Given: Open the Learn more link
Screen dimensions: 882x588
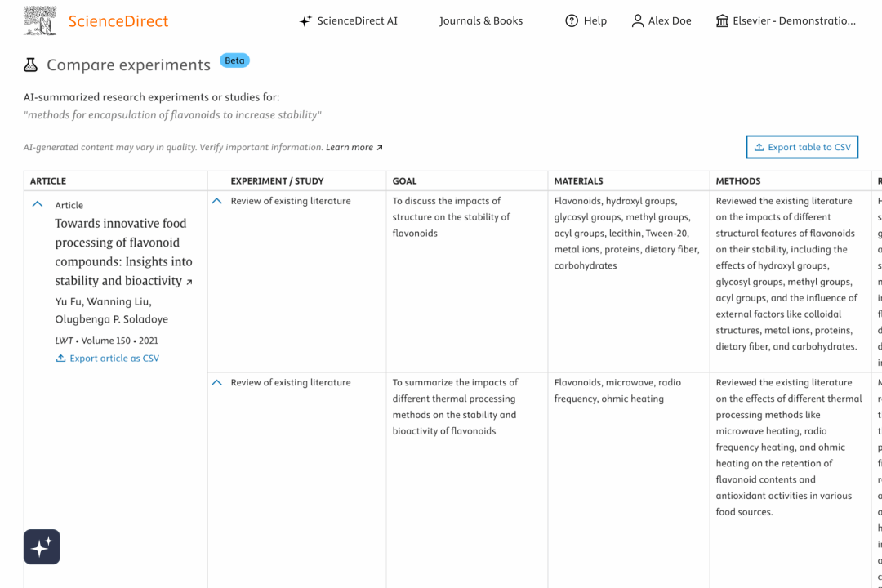Looking at the screenshot, I should click(x=354, y=148).
